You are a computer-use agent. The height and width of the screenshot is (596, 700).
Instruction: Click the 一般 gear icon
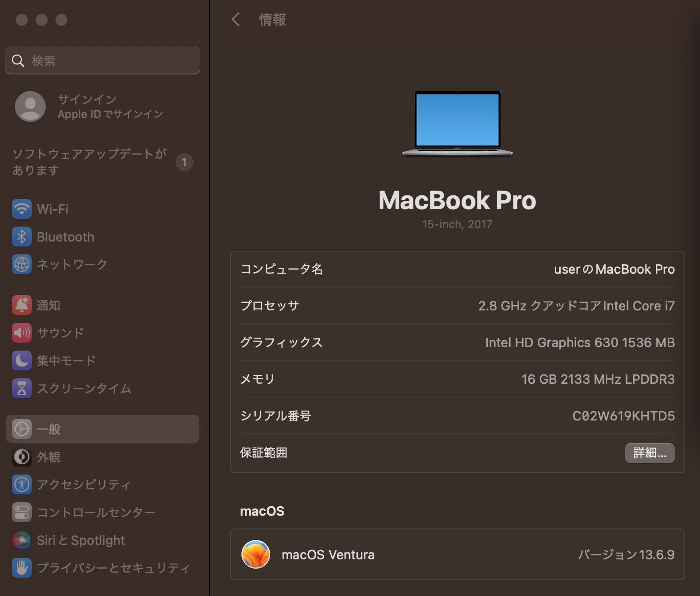pyautogui.click(x=21, y=429)
